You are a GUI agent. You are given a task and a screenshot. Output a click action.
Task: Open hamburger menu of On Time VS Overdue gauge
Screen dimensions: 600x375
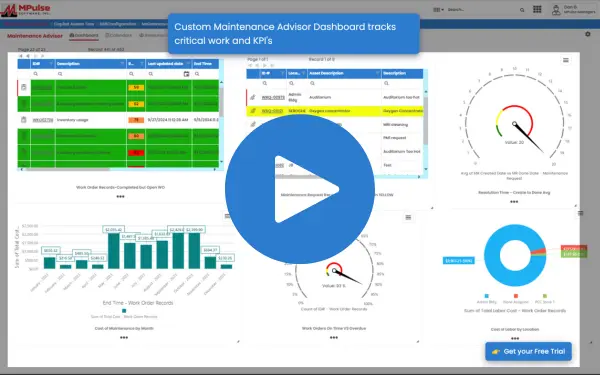tap(408, 217)
